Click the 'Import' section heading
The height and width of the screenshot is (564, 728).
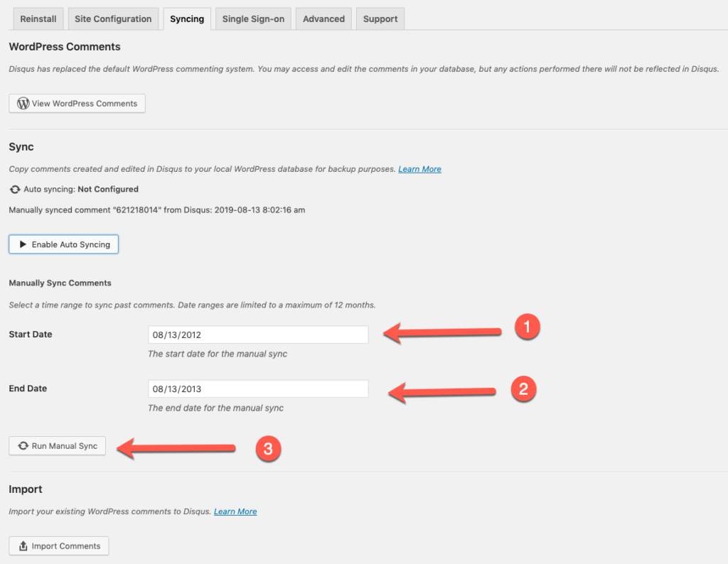click(x=26, y=489)
